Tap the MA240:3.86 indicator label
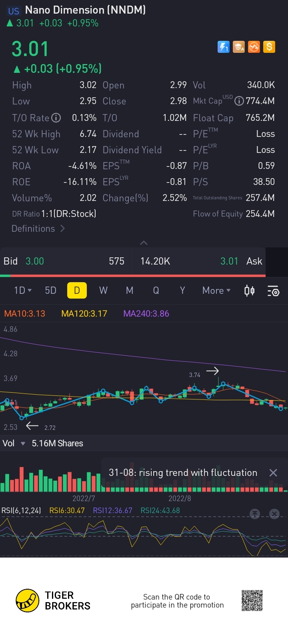 pyautogui.click(x=146, y=314)
